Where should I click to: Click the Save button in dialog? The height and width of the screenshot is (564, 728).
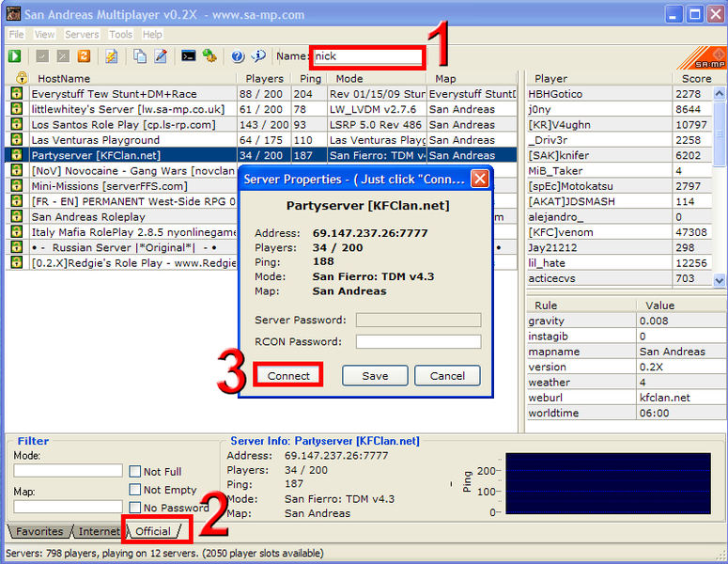(375, 375)
